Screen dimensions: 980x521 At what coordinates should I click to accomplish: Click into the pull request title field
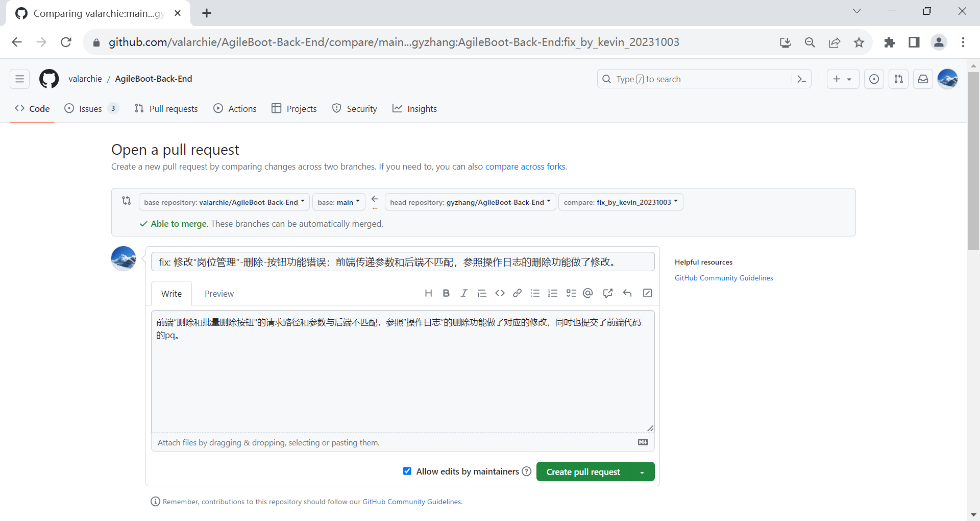pyautogui.click(x=403, y=262)
